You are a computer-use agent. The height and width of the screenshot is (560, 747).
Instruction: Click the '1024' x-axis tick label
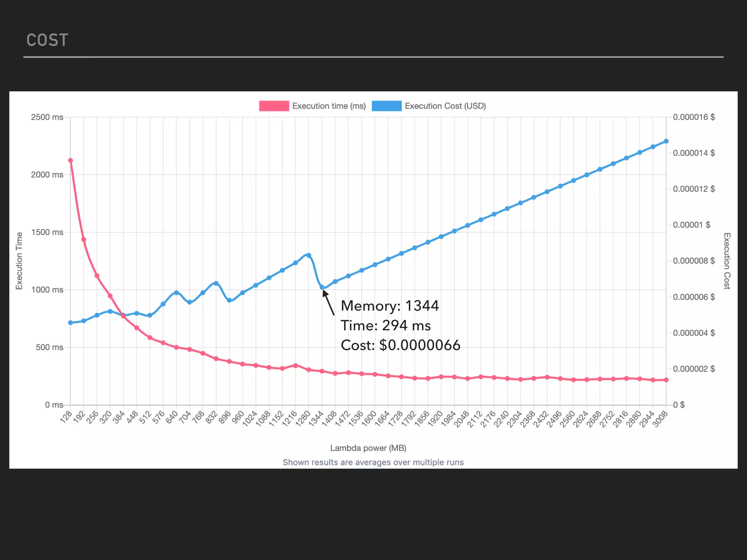tap(250, 418)
